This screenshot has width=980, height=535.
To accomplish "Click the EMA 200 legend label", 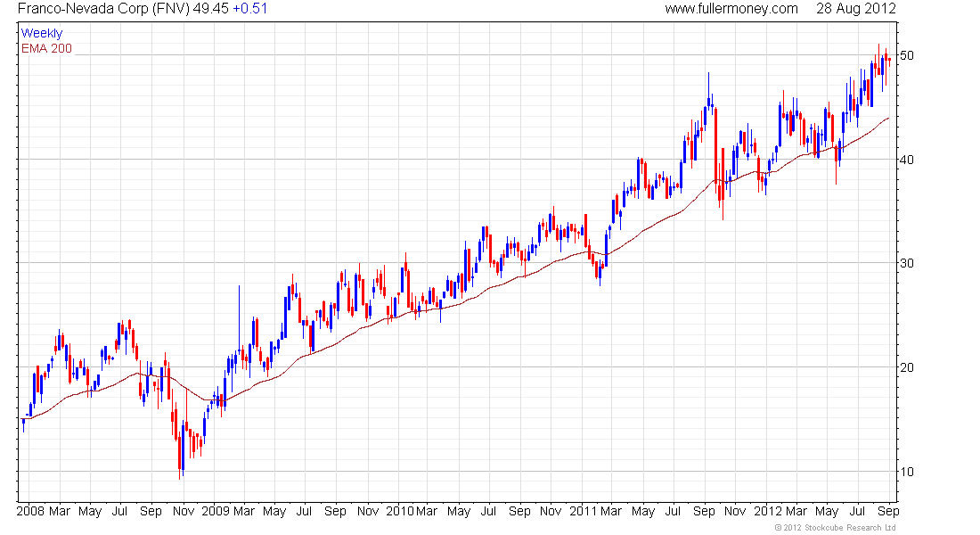I will tap(46, 48).
